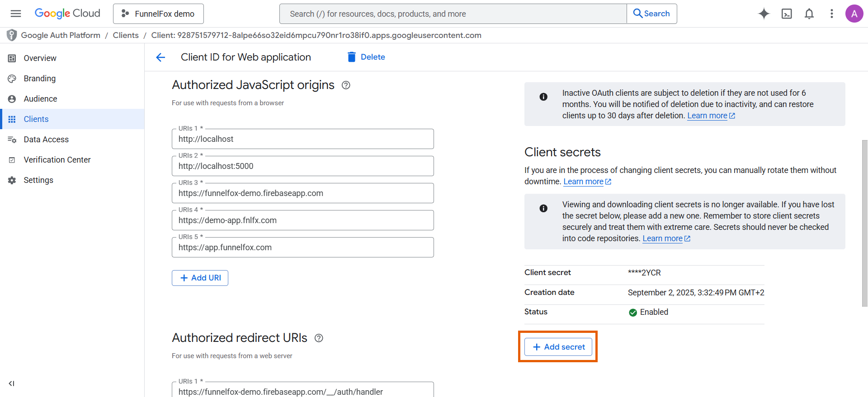Edit redirect URI auth/handler field

[x=303, y=390]
